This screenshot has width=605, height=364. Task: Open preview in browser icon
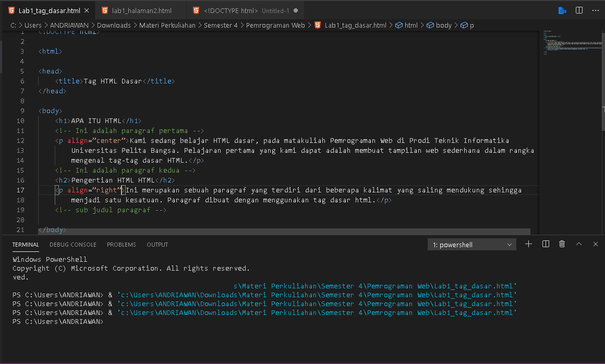(x=562, y=10)
